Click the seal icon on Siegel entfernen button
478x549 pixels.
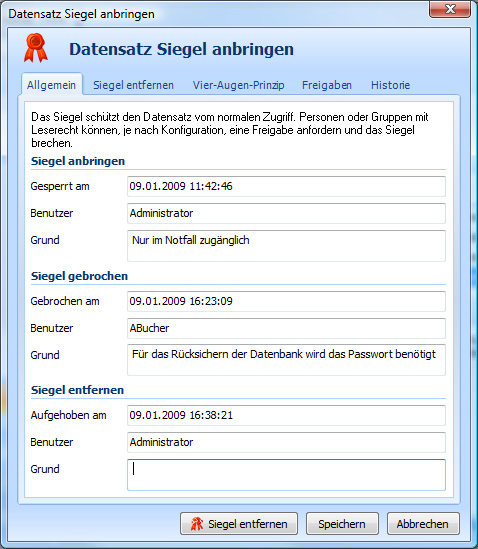[197, 524]
